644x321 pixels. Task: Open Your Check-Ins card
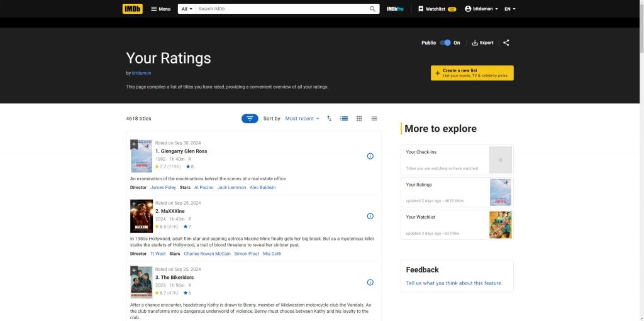pyautogui.click(x=457, y=160)
